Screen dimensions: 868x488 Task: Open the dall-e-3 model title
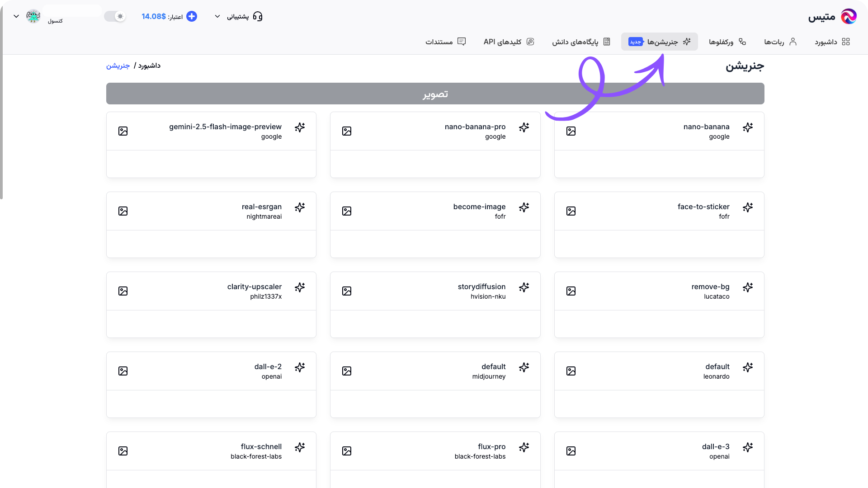point(716,446)
